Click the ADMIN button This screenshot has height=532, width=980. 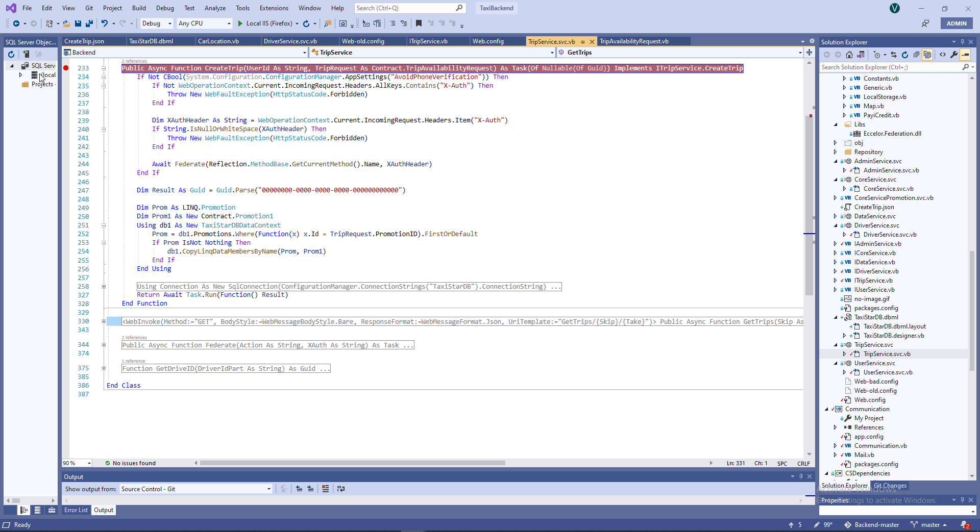click(957, 23)
